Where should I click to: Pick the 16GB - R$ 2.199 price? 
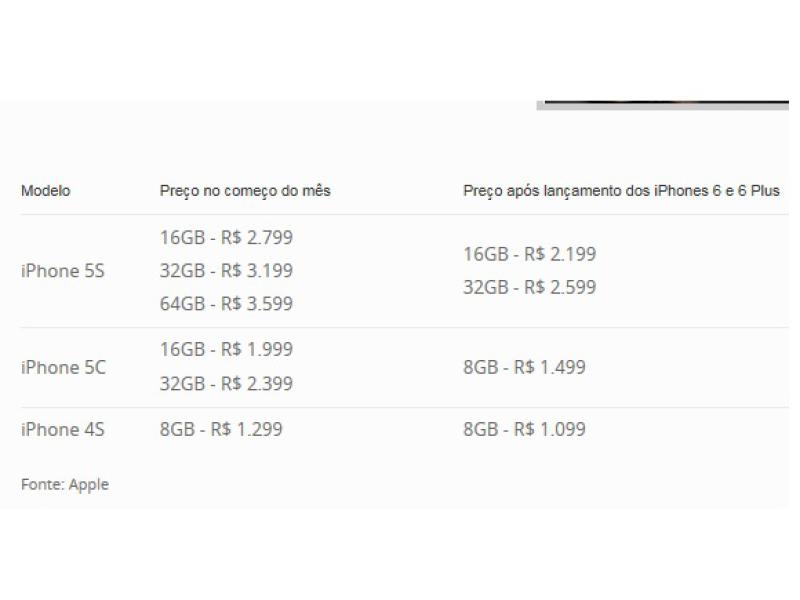pyautogui.click(x=529, y=254)
